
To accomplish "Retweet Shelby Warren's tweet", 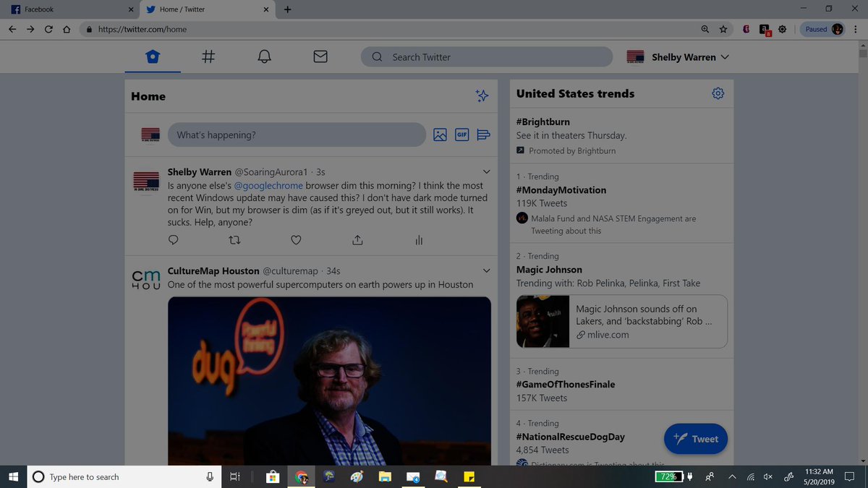I will (x=234, y=240).
